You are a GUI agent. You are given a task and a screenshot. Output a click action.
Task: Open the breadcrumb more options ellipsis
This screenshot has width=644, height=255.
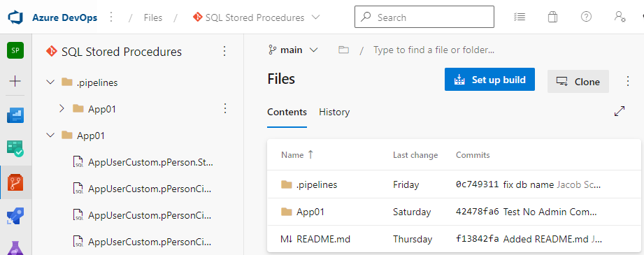coord(111,17)
